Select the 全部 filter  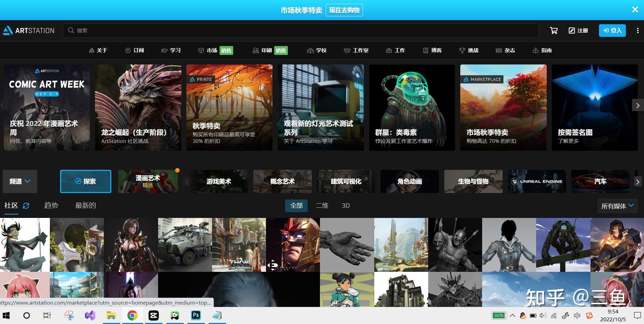[296, 206]
